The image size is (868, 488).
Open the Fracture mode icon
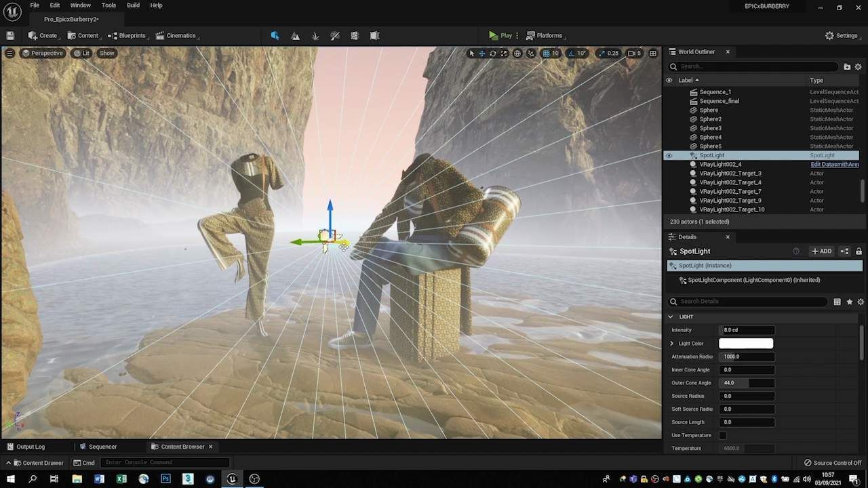click(x=354, y=35)
